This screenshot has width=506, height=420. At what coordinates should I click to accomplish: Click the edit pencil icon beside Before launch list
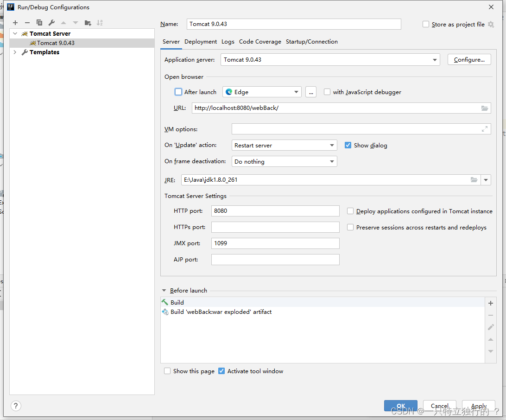pos(491,327)
